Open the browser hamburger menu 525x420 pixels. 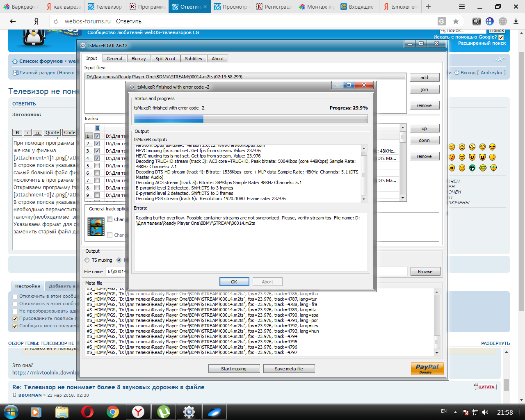click(462, 7)
